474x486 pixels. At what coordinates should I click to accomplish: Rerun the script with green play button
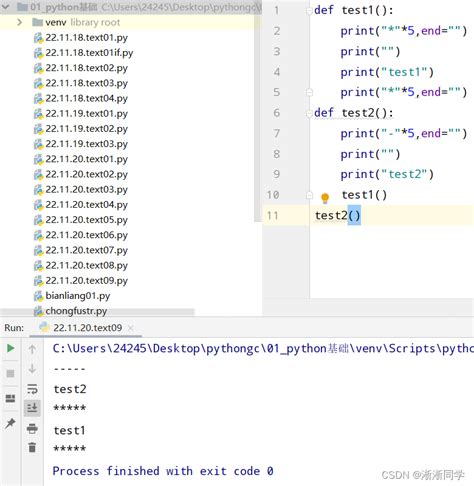click(x=10, y=348)
